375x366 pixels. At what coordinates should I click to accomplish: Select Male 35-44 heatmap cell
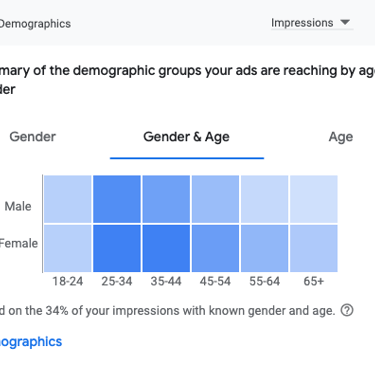click(166, 199)
